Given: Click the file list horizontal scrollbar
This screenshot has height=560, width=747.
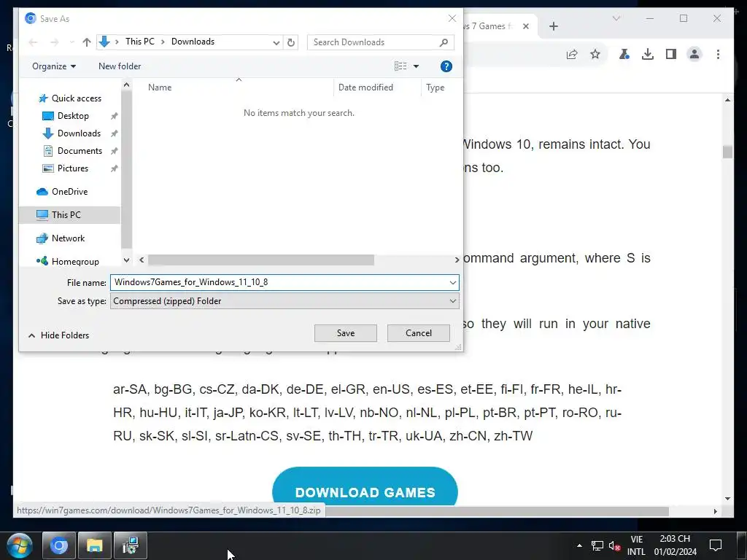Looking at the screenshot, I should [261, 260].
